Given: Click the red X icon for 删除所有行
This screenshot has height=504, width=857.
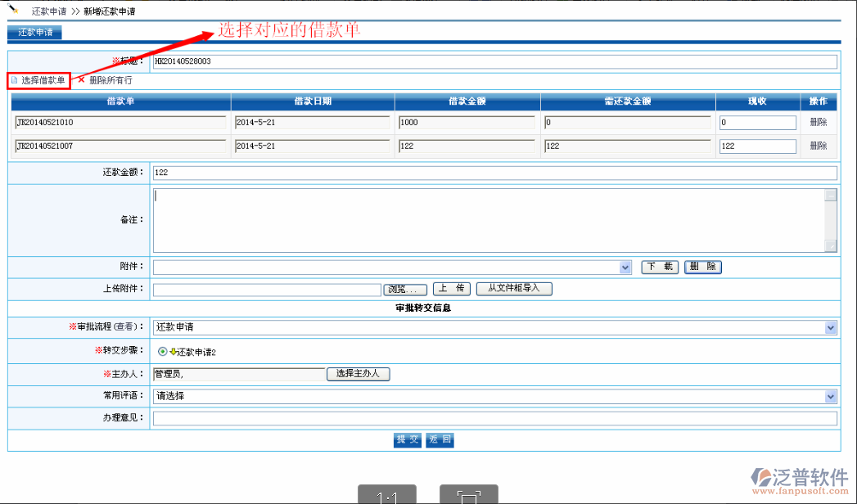Looking at the screenshot, I should click(81, 80).
